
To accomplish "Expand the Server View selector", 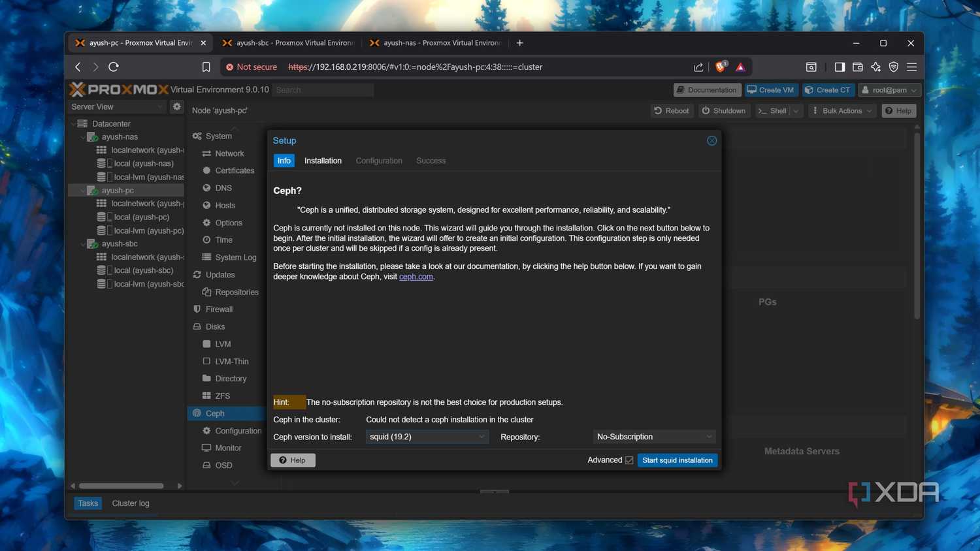I will click(117, 106).
